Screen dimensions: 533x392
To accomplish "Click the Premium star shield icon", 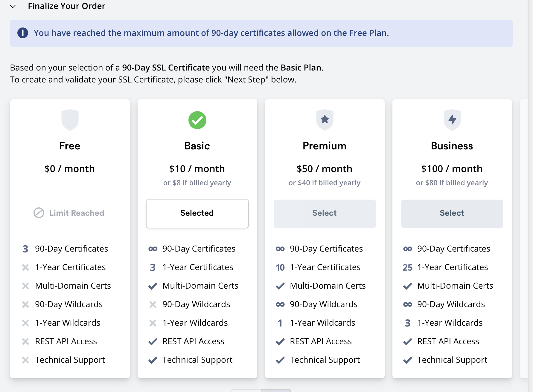I will (325, 120).
